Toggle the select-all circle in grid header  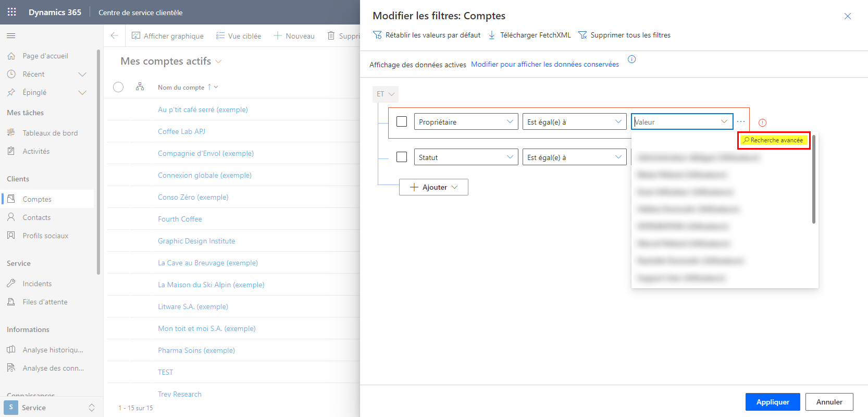(118, 87)
